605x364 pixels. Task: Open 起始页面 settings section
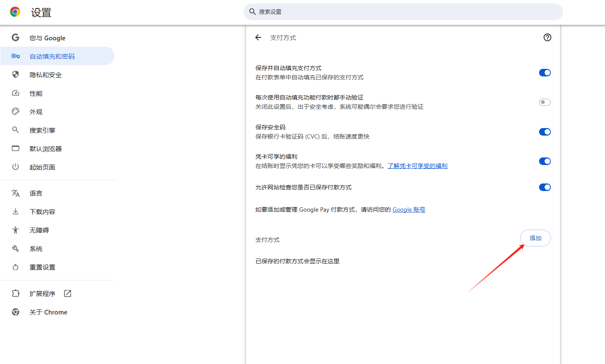pyautogui.click(x=58, y=167)
